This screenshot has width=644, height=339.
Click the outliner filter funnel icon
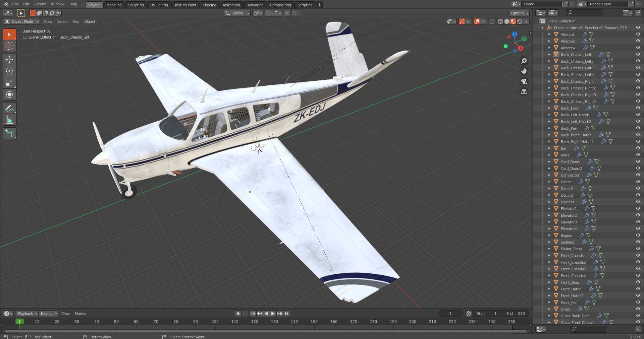click(625, 13)
